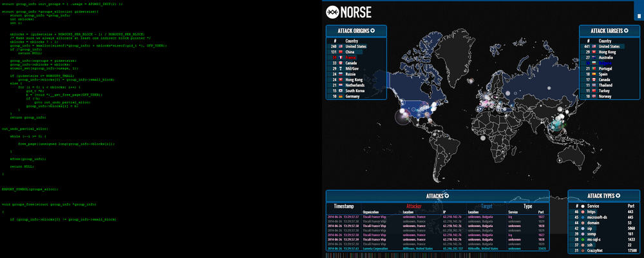The width and height of the screenshot is (644, 258).
Task: Click United States flag in Attack Targets
Action: click(594, 46)
